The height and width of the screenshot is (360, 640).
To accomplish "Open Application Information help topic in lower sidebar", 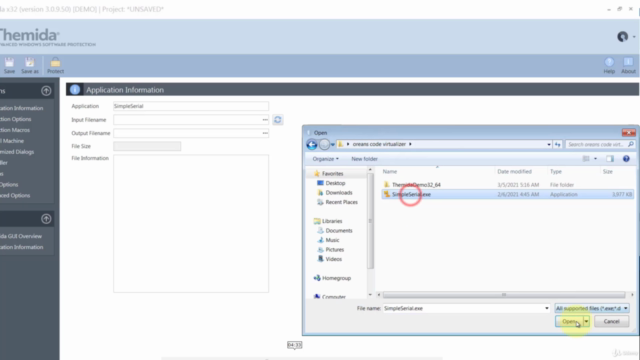I will tap(22, 247).
